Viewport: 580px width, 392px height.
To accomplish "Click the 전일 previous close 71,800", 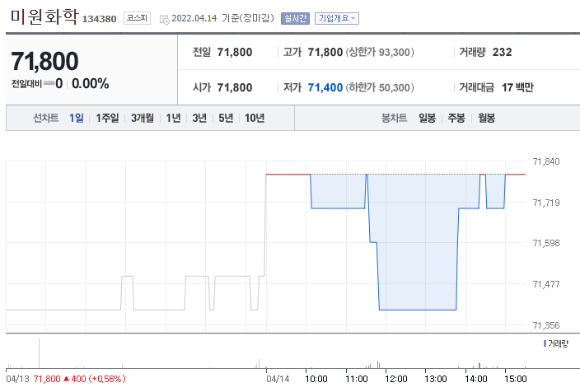I will (235, 52).
